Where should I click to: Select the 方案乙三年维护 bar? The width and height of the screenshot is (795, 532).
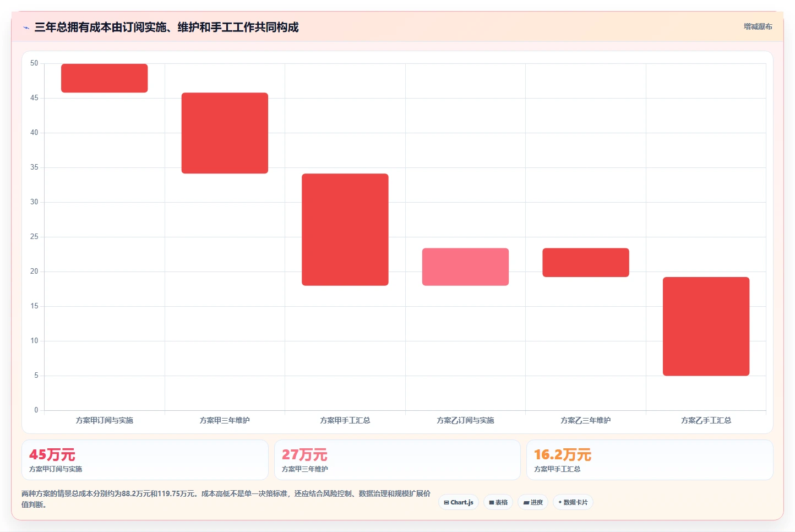click(586, 263)
